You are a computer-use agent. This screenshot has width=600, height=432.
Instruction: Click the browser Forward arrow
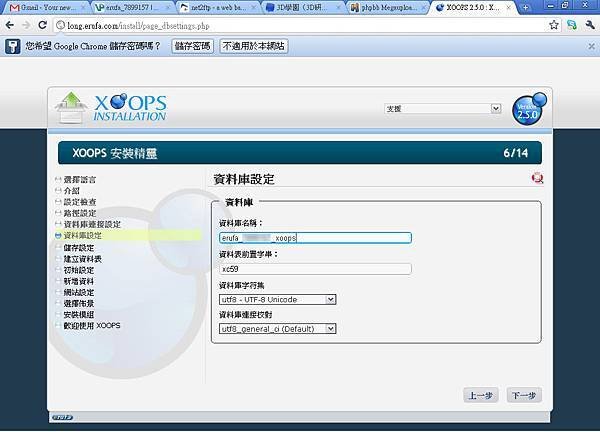coord(26,26)
